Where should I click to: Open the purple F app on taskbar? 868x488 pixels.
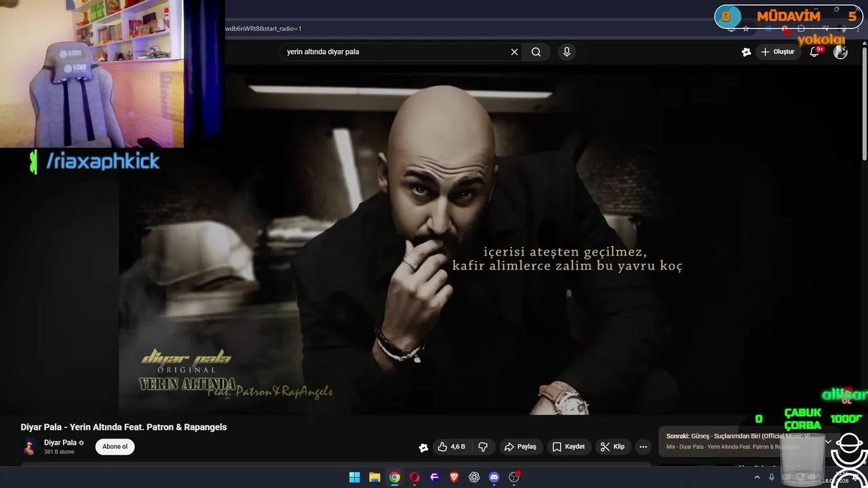point(435,477)
